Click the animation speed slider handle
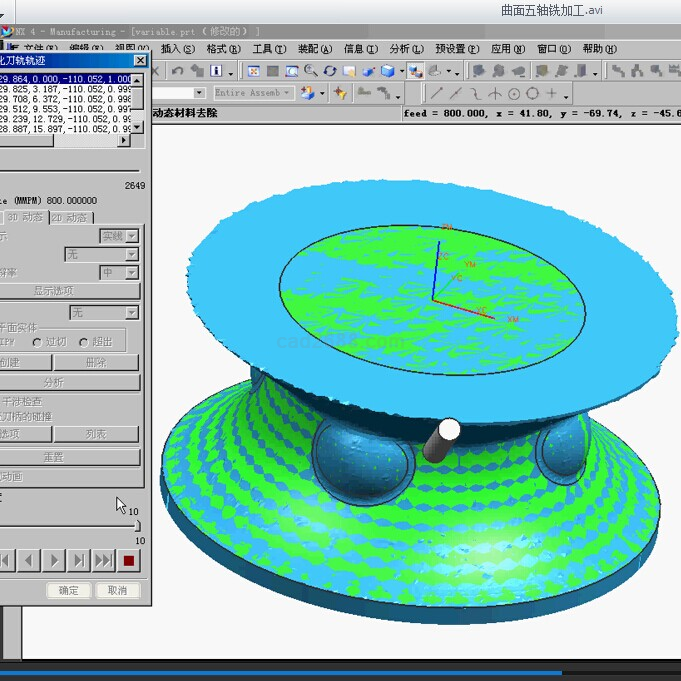This screenshot has width=681, height=681. pyautogui.click(x=137, y=526)
